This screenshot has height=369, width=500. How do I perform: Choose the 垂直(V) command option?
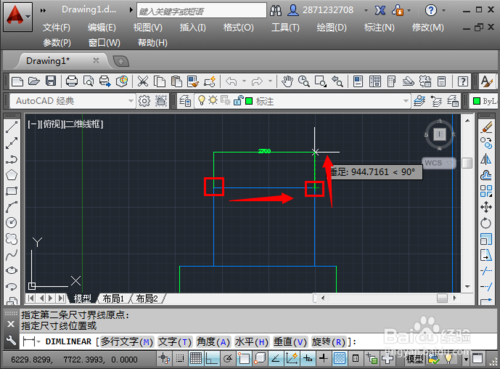click(x=290, y=342)
